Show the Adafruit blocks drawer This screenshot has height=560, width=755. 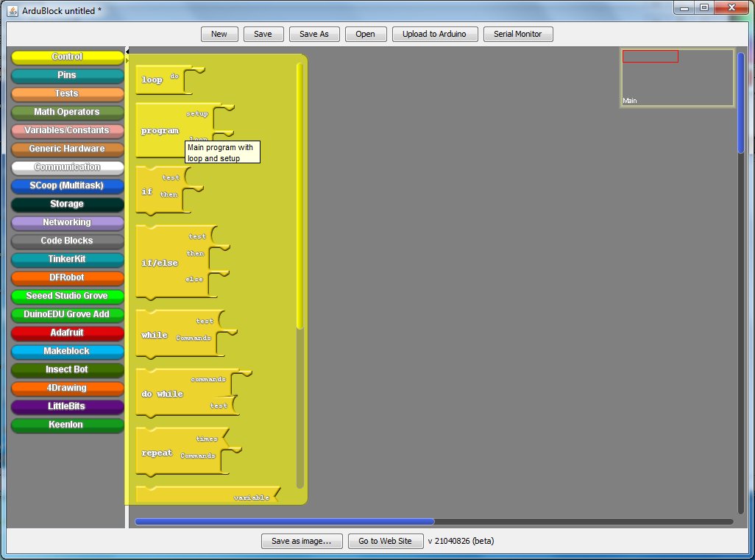coord(67,333)
